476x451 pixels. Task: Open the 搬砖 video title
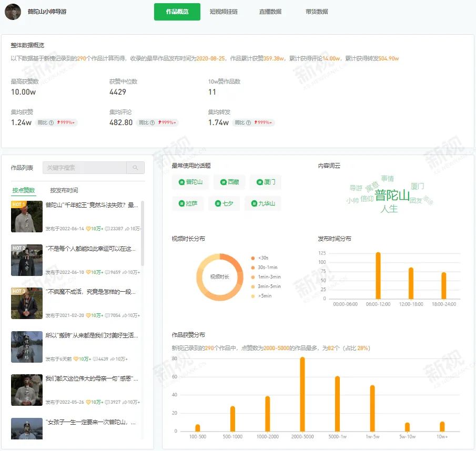(x=92, y=335)
